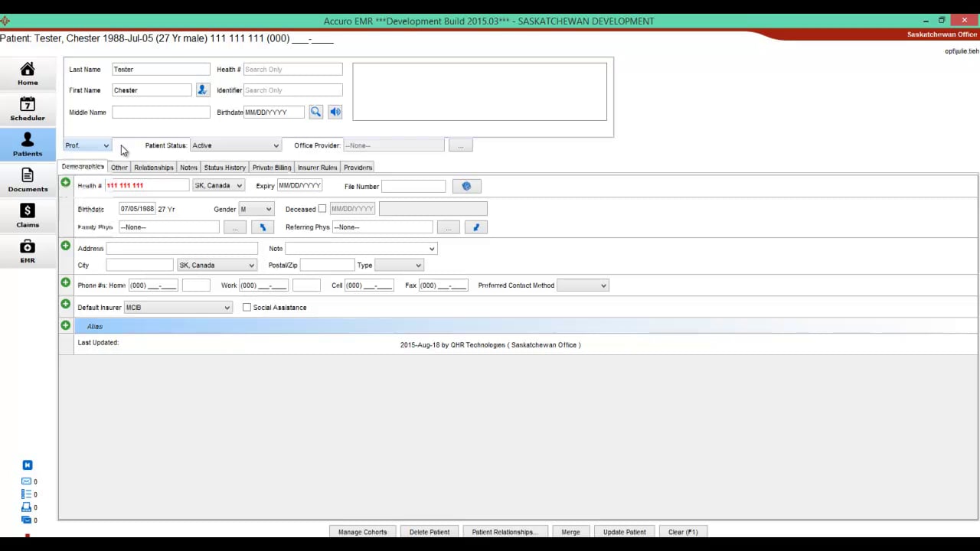Open the Preferred Contact Method dropdown
Image resolution: width=980 pixels, height=551 pixels.
(583, 285)
